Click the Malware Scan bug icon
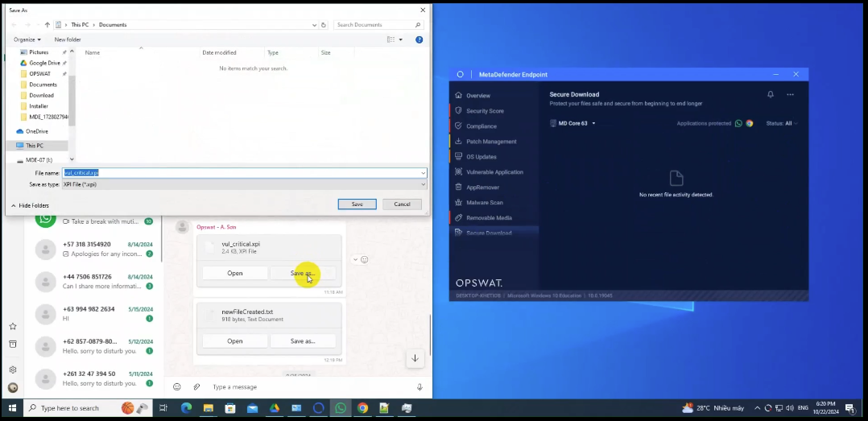This screenshot has height=421, width=868. pyautogui.click(x=458, y=203)
